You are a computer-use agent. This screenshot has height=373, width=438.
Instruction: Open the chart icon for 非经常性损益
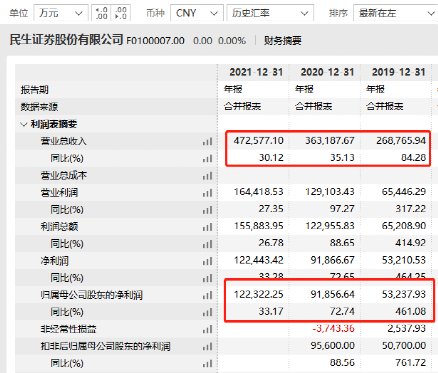207,329
